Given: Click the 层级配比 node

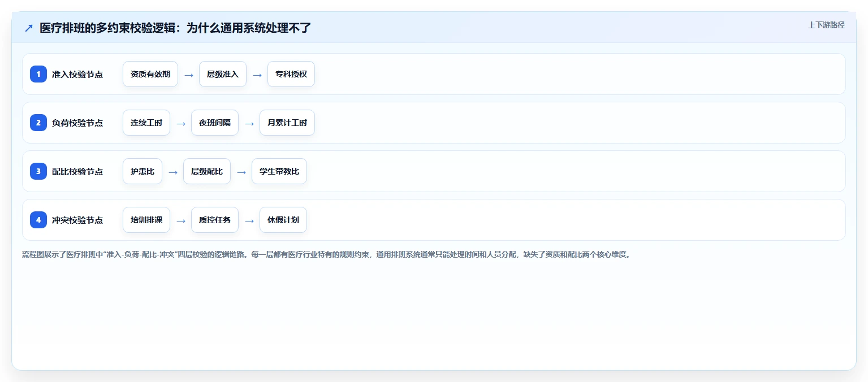Looking at the screenshot, I should tap(207, 171).
